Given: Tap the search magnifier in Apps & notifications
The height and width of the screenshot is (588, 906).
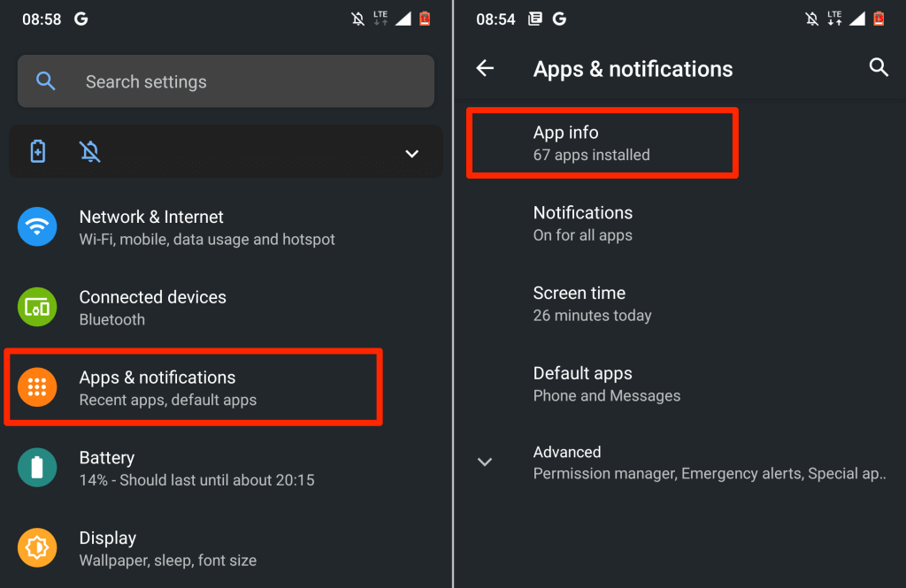Looking at the screenshot, I should tap(878, 68).
